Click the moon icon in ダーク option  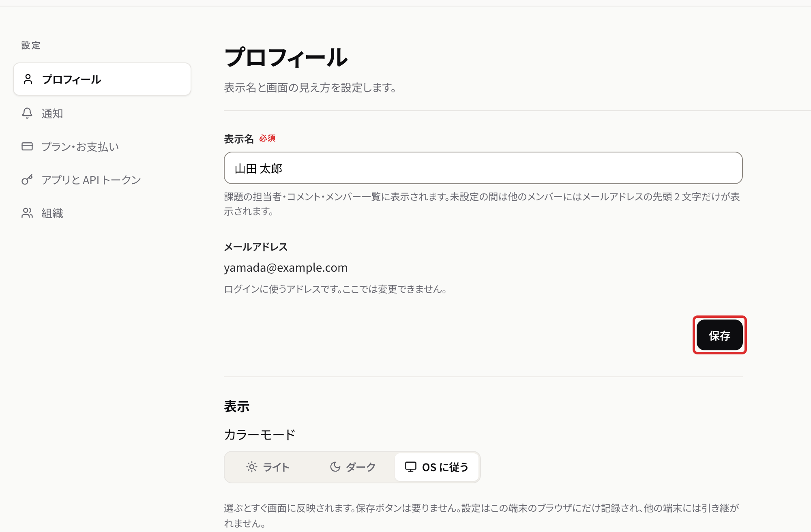[335, 467]
